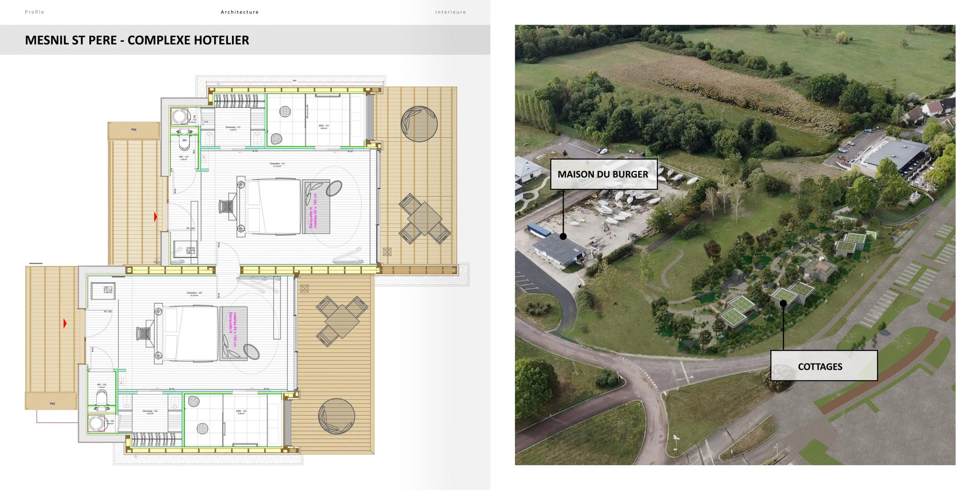The height and width of the screenshot is (490, 980).
Task: Click the marker dot on the cottage green roof
Action: pyautogui.click(x=783, y=303)
